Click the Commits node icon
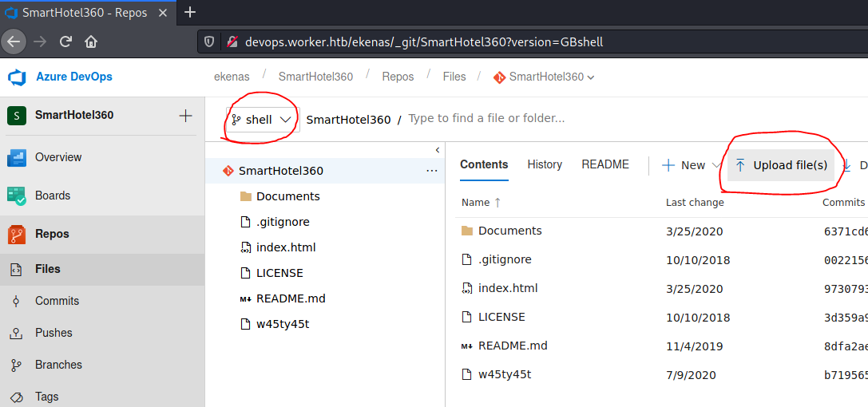Viewport: 868px width, 407px height. point(16,302)
